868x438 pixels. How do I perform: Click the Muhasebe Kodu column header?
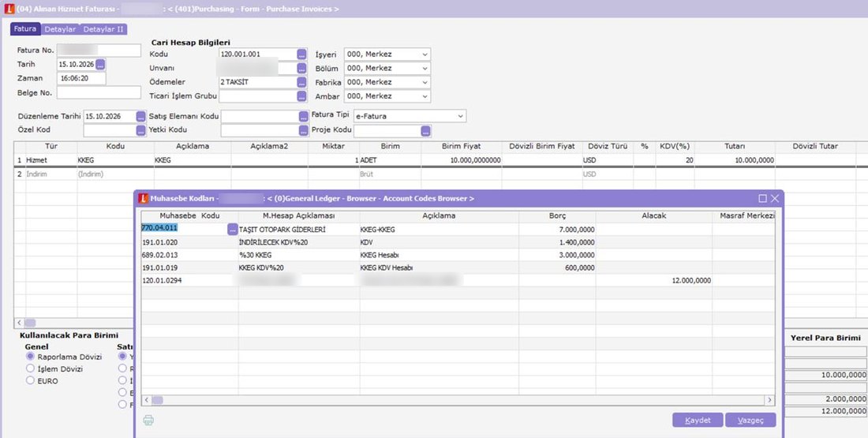[190, 216]
